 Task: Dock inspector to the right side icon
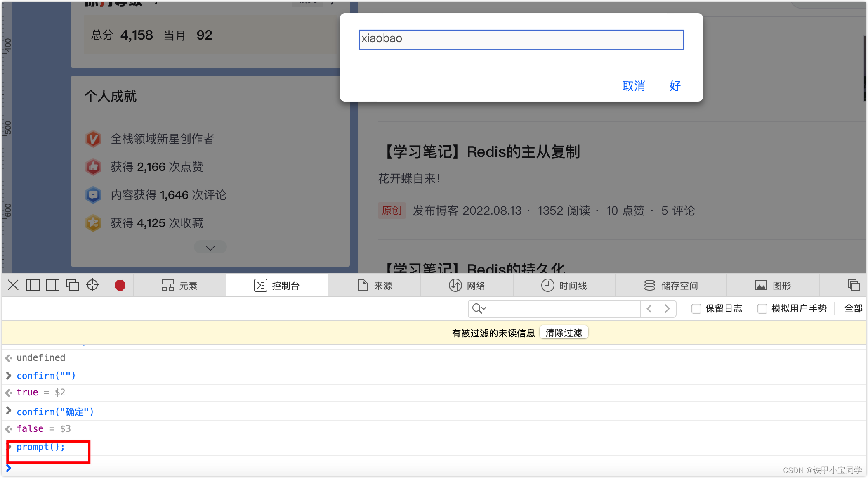point(53,285)
